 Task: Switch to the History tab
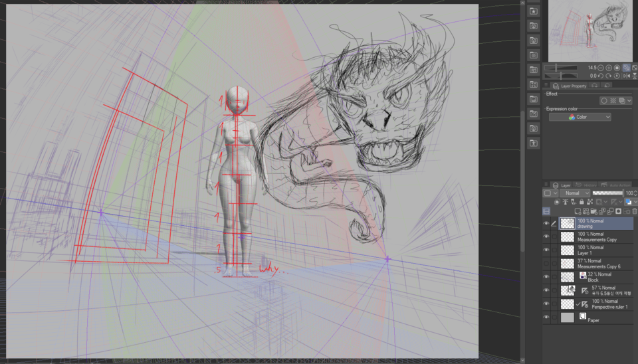[585, 185]
